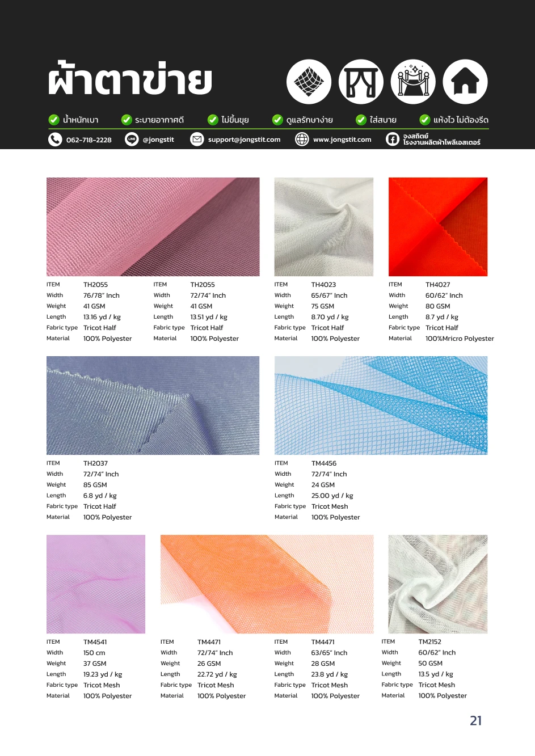Click the Facebook icon
Screen dimensions: 535x756
pyautogui.click(x=393, y=140)
